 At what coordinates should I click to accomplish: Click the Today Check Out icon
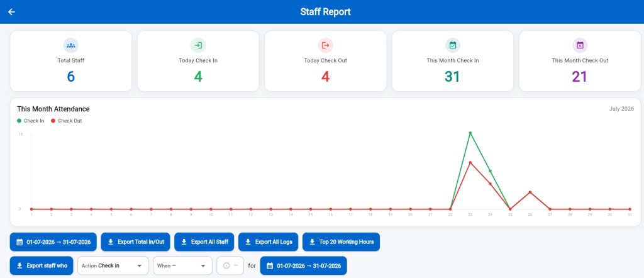coord(325,45)
